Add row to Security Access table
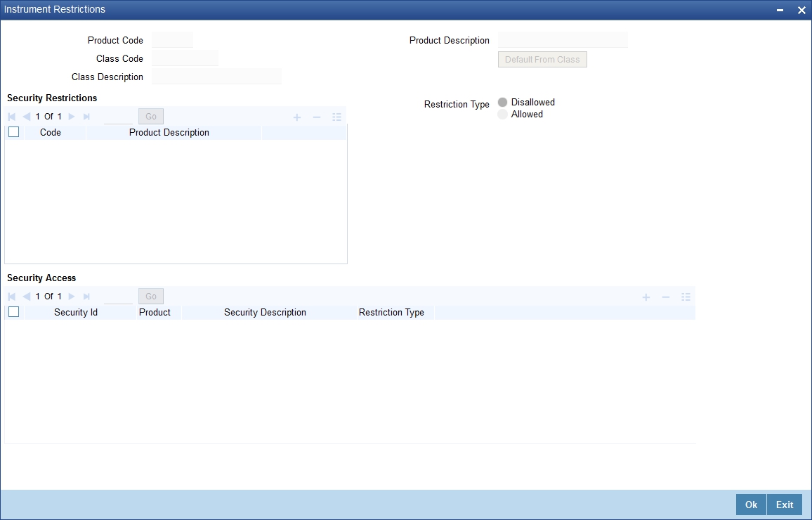The width and height of the screenshot is (812, 520). click(x=646, y=297)
